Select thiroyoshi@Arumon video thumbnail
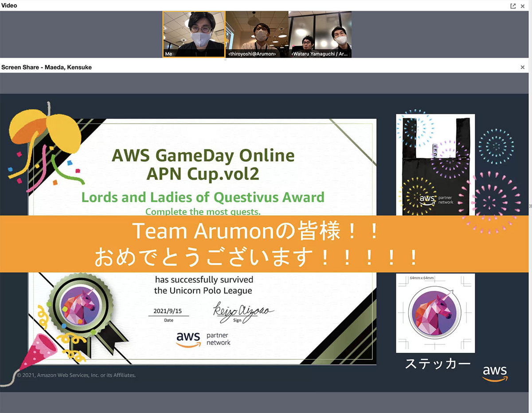 click(x=257, y=34)
